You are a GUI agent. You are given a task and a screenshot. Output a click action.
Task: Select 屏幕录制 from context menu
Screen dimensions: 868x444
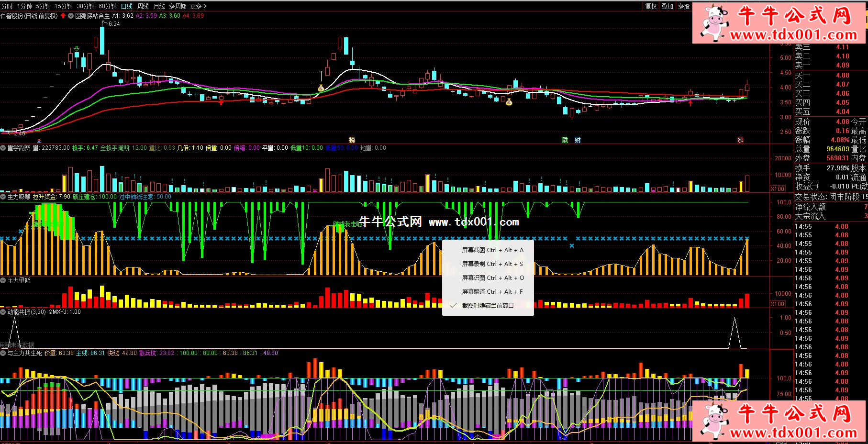point(492,264)
